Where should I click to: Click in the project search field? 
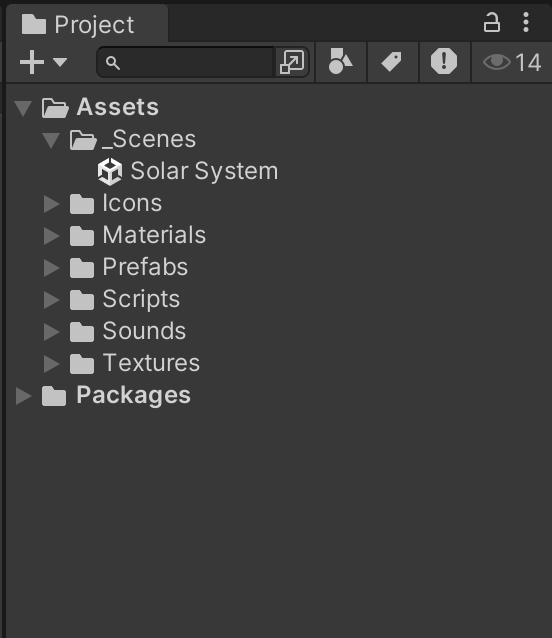click(x=196, y=62)
